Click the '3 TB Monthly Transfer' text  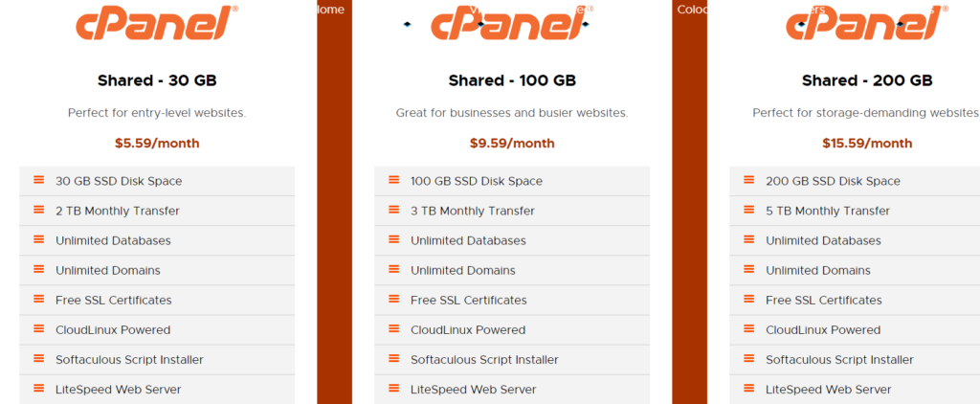473,211
